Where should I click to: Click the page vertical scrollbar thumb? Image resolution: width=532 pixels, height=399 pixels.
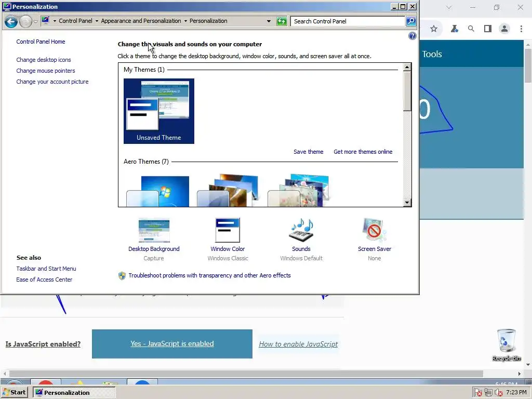click(x=528, y=66)
